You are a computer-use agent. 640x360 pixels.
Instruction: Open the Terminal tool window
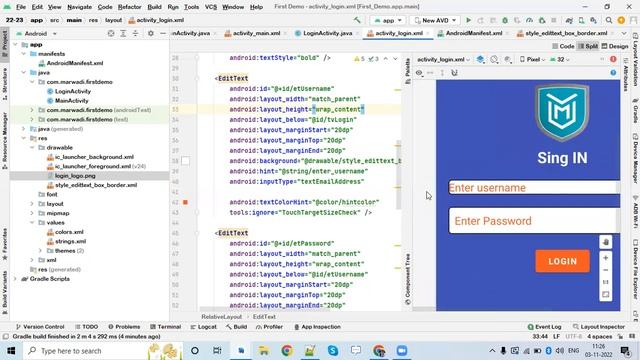point(165,327)
